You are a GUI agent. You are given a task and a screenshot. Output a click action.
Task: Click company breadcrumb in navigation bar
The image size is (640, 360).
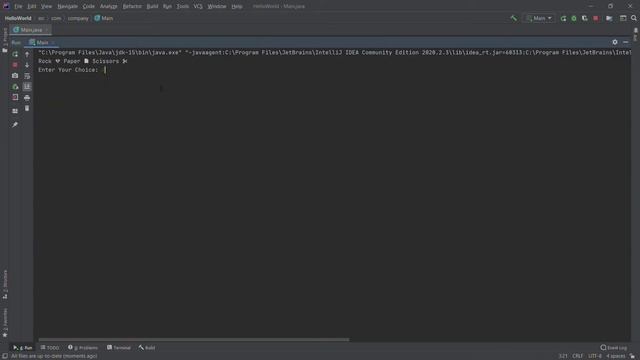click(78, 18)
